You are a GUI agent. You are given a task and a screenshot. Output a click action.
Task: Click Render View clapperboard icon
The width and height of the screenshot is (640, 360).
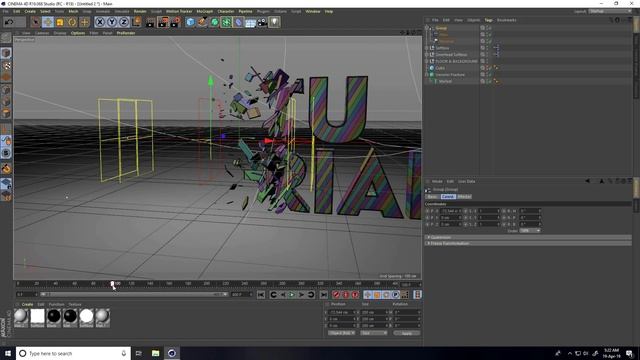[151, 22]
